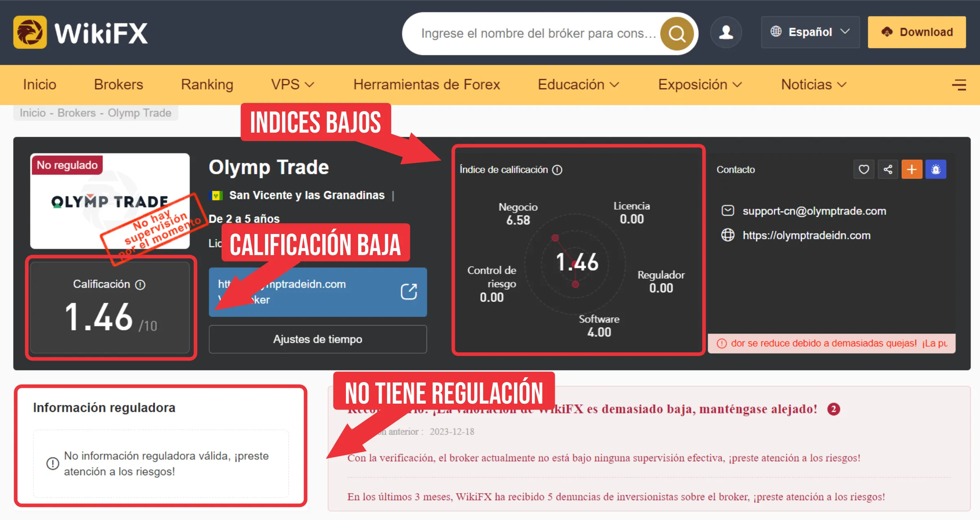
Task: Click the Información reguladora heading
Action: click(x=104, y=408)
